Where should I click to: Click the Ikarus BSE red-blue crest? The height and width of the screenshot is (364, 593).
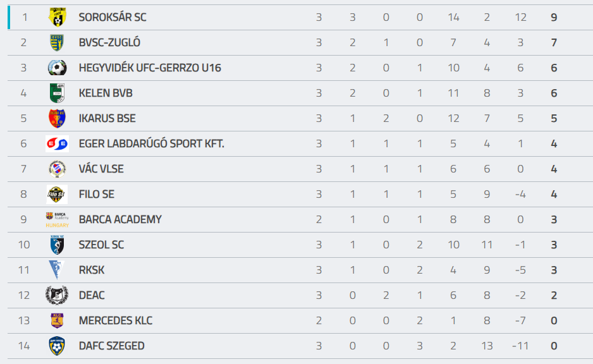tap(57, 118)
